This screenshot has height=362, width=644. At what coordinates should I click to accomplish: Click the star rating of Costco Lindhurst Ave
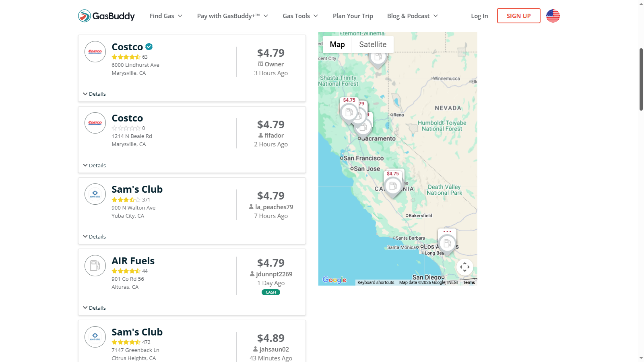[x=126, y=57]
